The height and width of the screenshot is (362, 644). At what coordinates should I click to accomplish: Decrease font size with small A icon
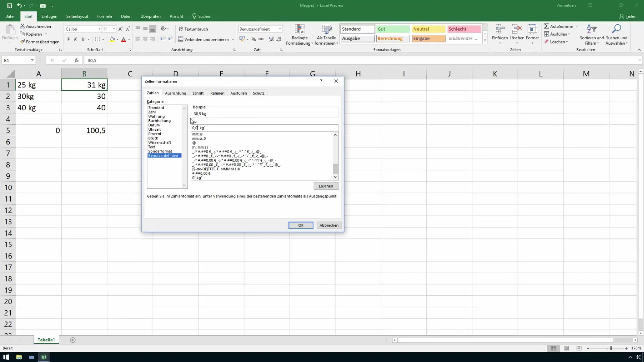[x=128, y=29]
